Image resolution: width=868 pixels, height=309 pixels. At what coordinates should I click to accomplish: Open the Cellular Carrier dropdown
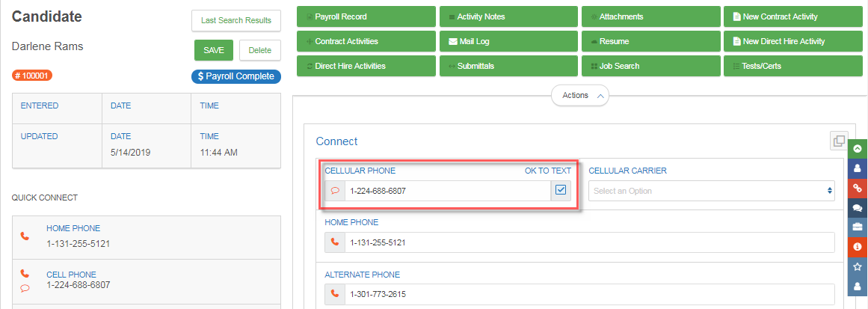pos(711,191)
